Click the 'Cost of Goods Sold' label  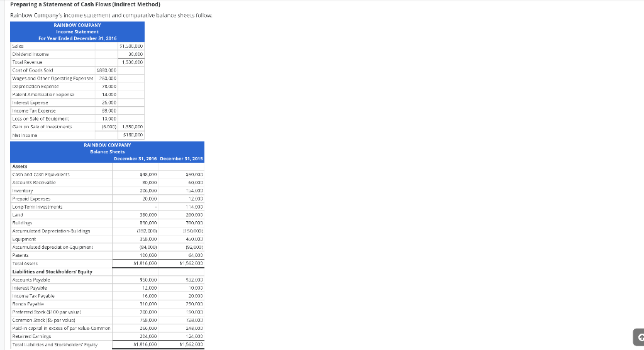click(33, 70)
